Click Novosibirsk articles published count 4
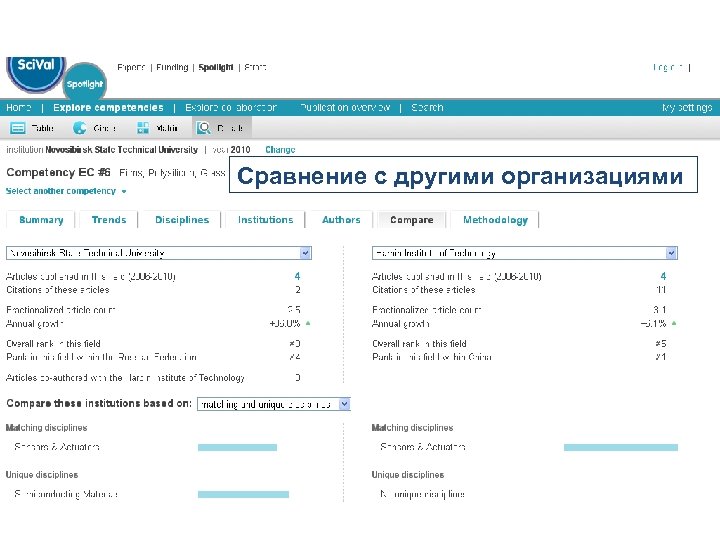This screenshot has width=720, height=540. (297, 276)
